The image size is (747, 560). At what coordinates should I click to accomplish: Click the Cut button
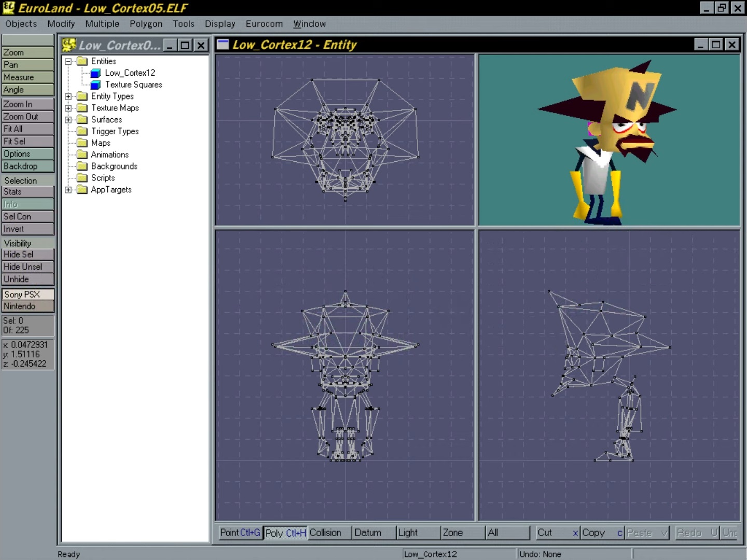[x=558, y=533]
